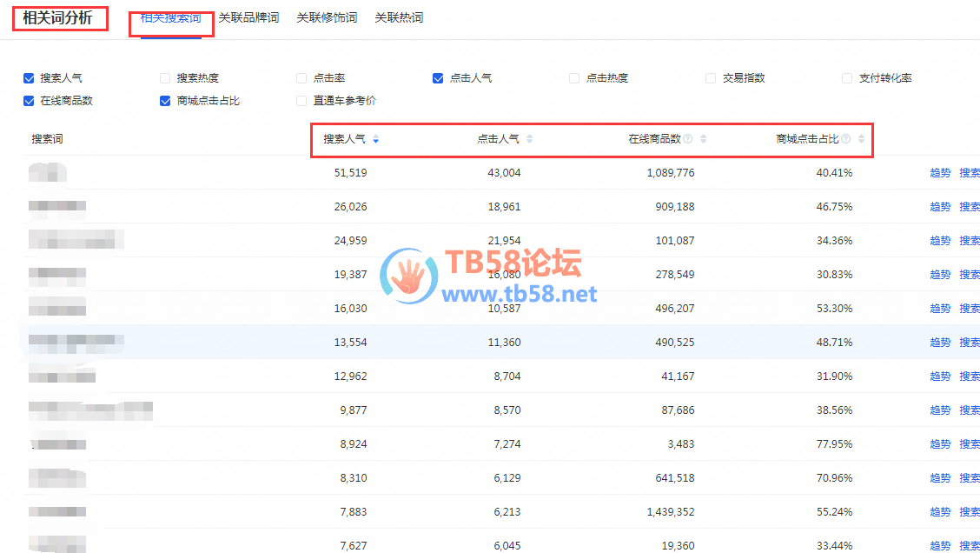
Task: Enable the 搜索热度 checkbox
Action: (166, 78)
